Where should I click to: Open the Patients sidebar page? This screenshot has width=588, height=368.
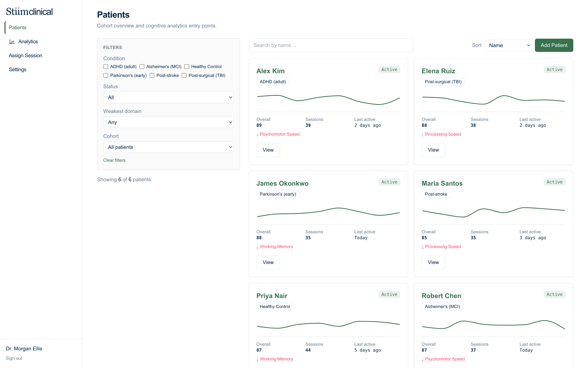tap(17, 27)
